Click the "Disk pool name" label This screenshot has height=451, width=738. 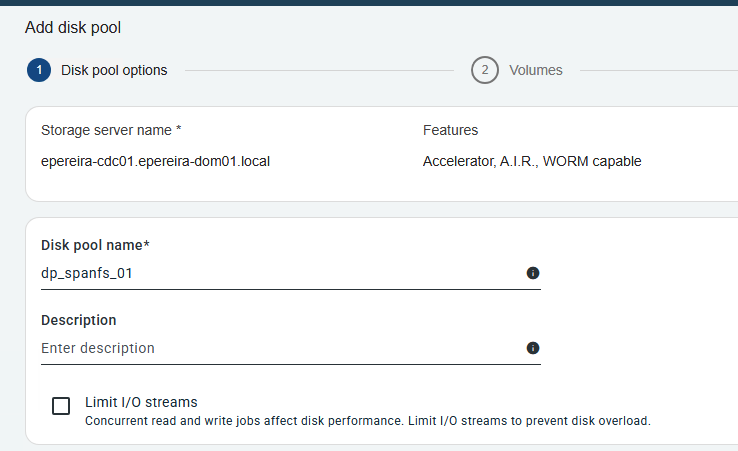(95, 245)
